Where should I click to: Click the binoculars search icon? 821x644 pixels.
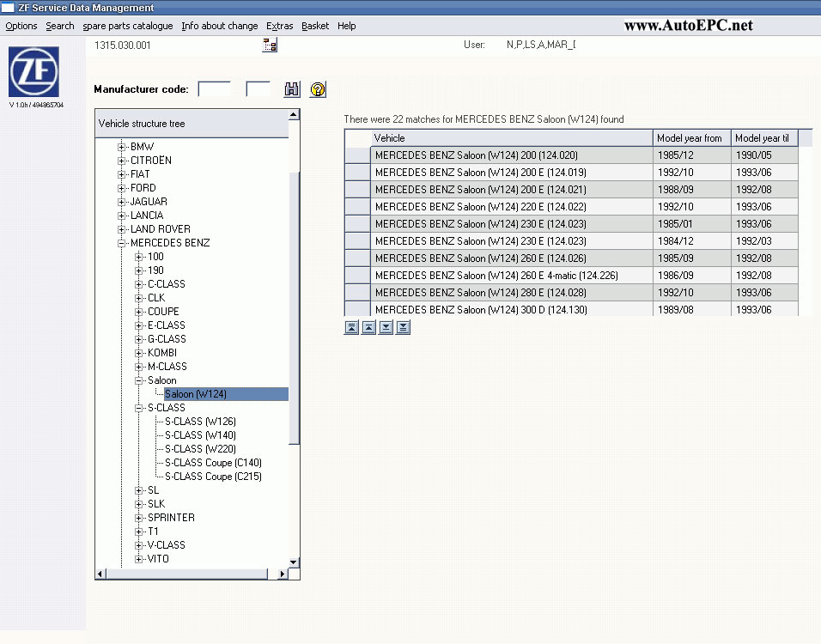tap(292, 89)
